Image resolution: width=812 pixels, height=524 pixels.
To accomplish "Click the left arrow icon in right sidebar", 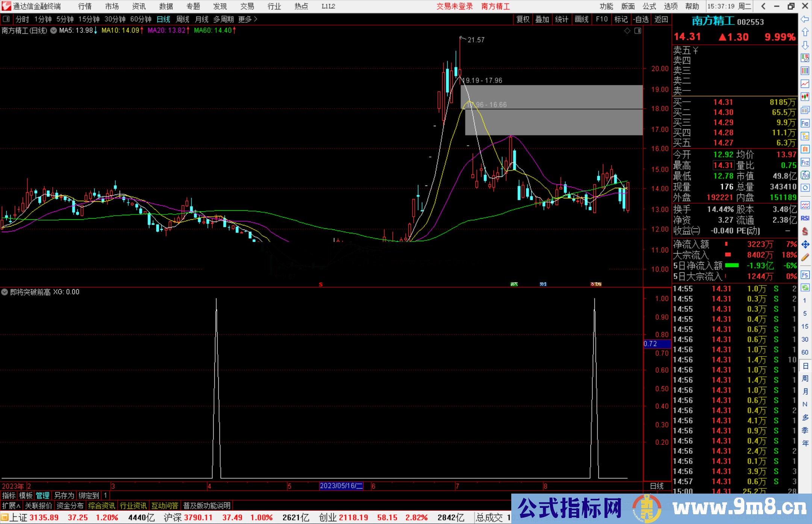I will click(805, 19).
